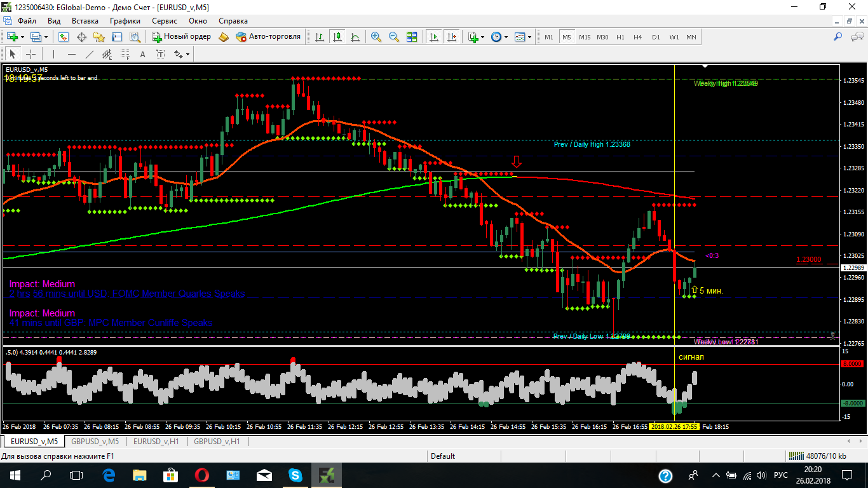
Task: Expand the Templates dropdown arrow
Action: (529, 37)
